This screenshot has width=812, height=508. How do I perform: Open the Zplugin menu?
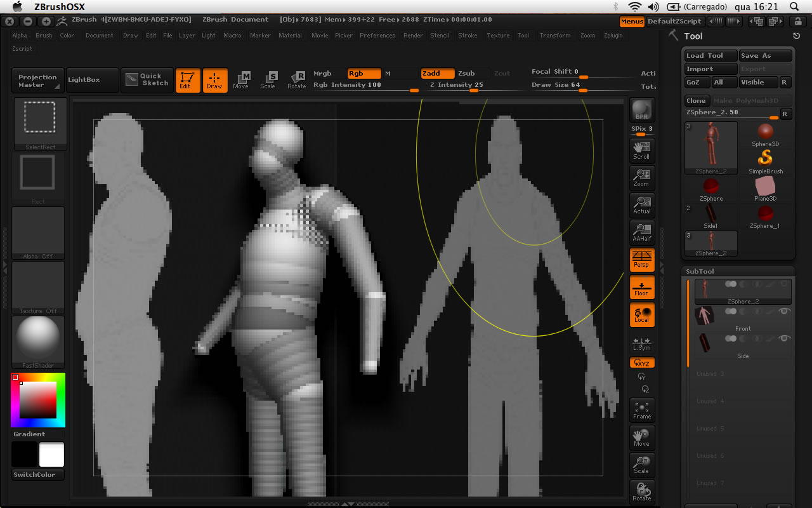pos(613,36)
